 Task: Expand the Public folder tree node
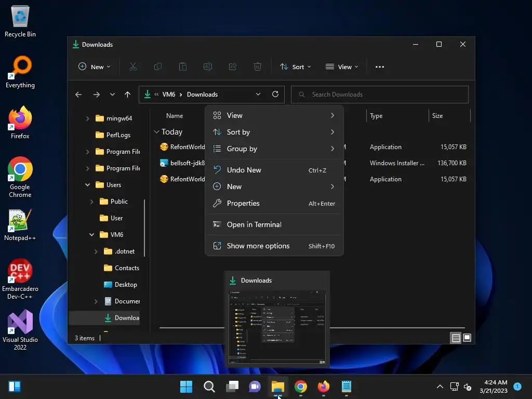[x=91, y=202]
